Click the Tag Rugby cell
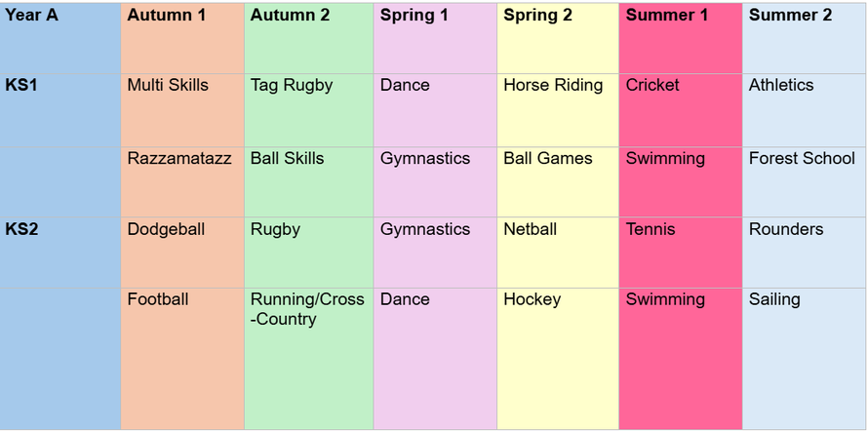The height and width of the screenshot is (431, 868). pyautogui.click(x=292, y=85)
